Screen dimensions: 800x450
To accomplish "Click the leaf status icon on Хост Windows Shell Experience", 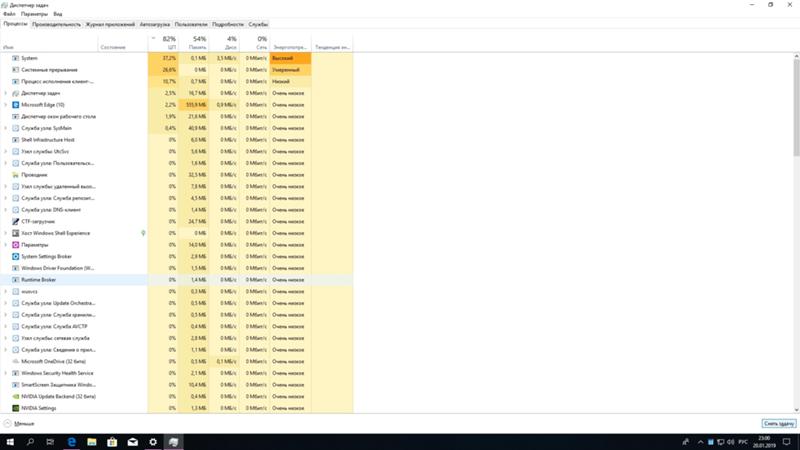I will click(143, 233).
